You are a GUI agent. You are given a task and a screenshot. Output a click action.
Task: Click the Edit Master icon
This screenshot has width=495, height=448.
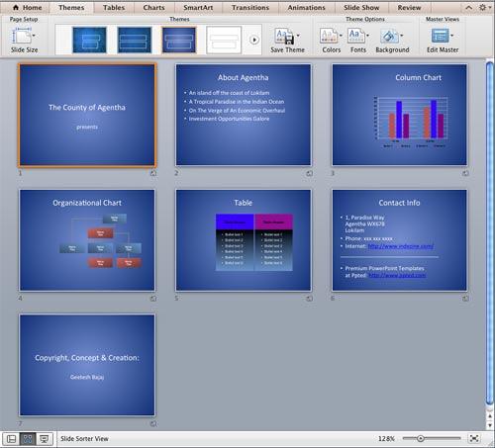tap(440, 36)
